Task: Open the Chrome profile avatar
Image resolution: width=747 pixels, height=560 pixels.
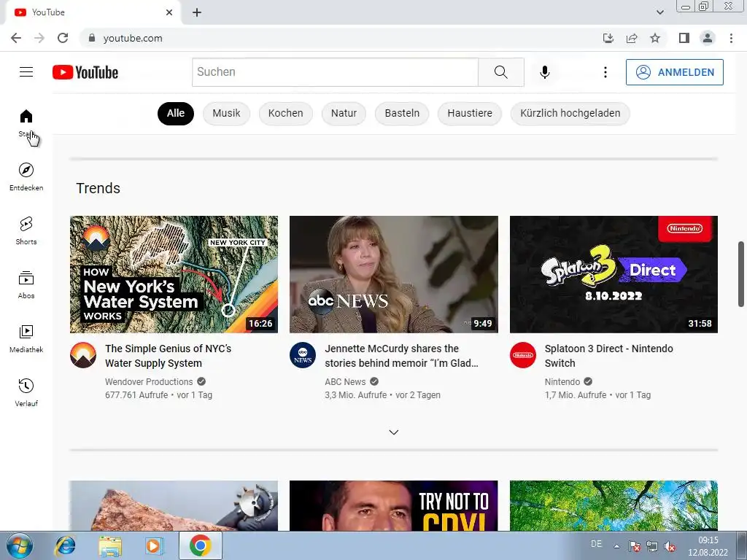Action: pos(708,38)
